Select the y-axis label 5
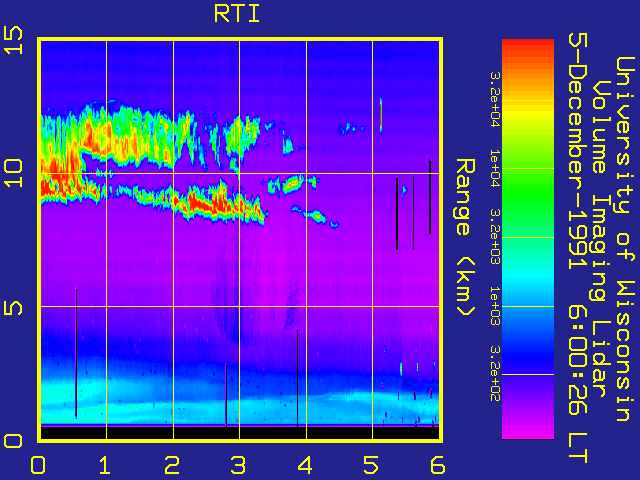This screenshot has width=640, height=480. (13, 307)
